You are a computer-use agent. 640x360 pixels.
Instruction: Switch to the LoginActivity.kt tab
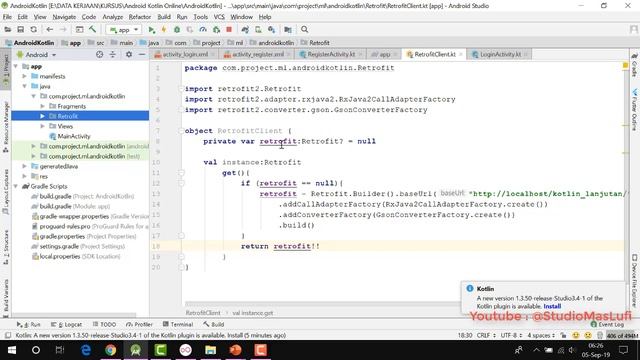500,54
